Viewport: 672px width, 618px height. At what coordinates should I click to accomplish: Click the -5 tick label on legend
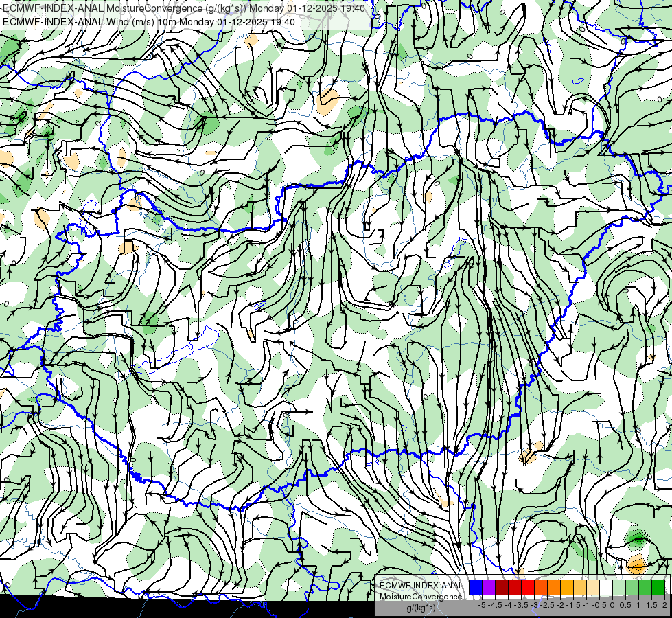(x=482, y=605)
